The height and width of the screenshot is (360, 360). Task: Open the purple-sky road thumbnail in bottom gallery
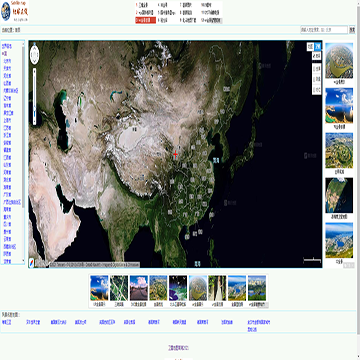139,288
